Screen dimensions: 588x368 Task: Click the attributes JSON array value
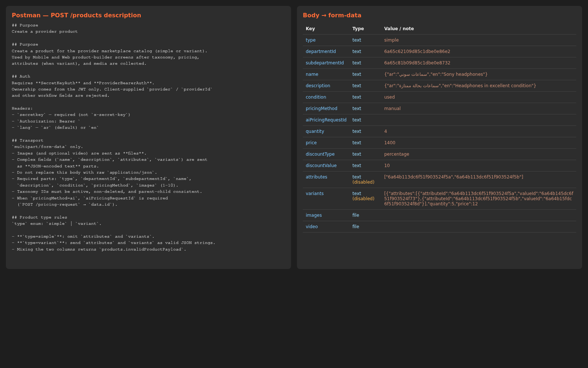coord(453,177)
